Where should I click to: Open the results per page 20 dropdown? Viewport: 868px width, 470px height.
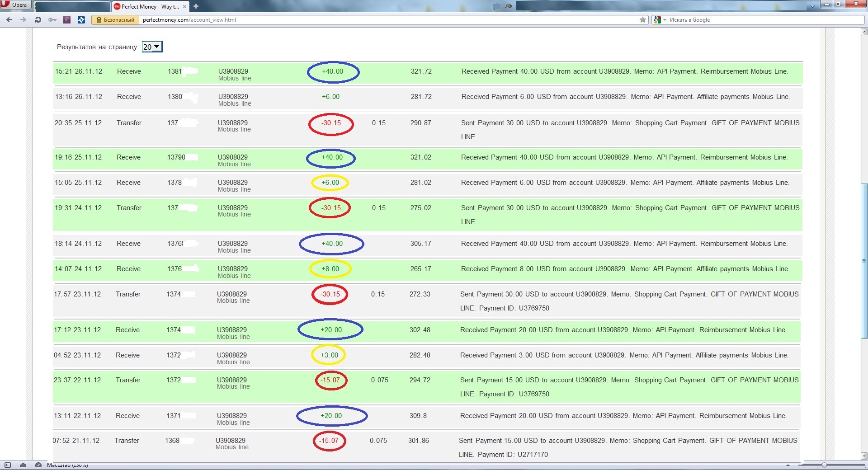pyautogui.click(x=152, y=47)
